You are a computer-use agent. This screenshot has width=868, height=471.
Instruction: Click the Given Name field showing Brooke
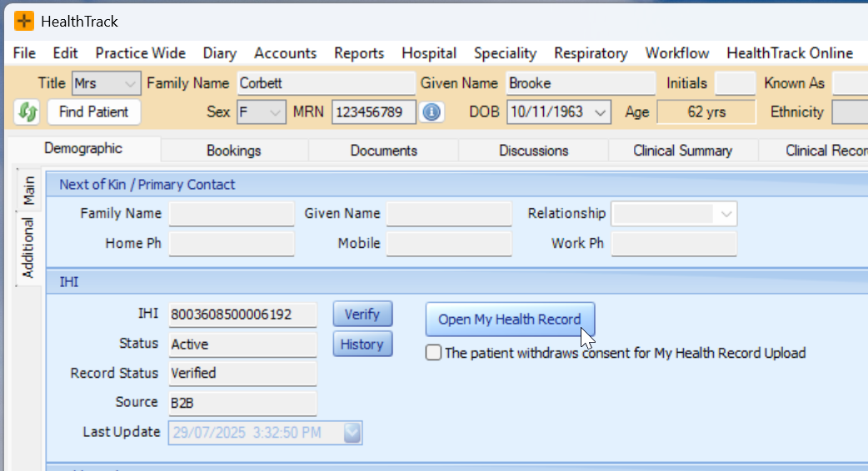click(581, 83)
